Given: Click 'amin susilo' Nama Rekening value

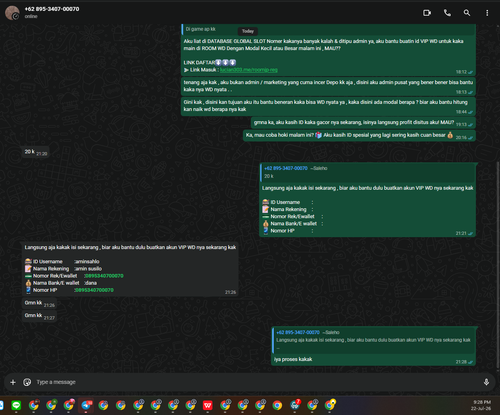Looking at the screenshot, I should (x=89, y=269).
